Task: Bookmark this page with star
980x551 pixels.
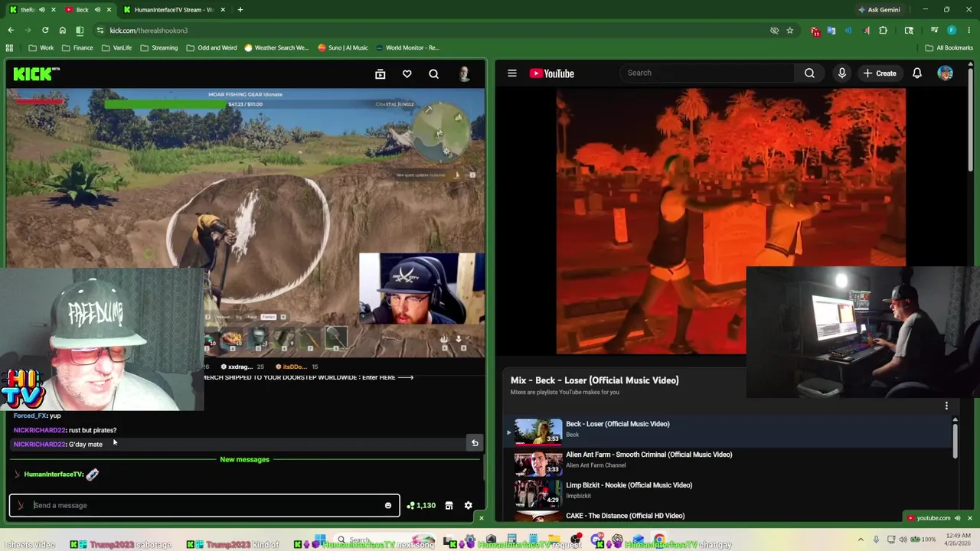Action: (789, 31)
